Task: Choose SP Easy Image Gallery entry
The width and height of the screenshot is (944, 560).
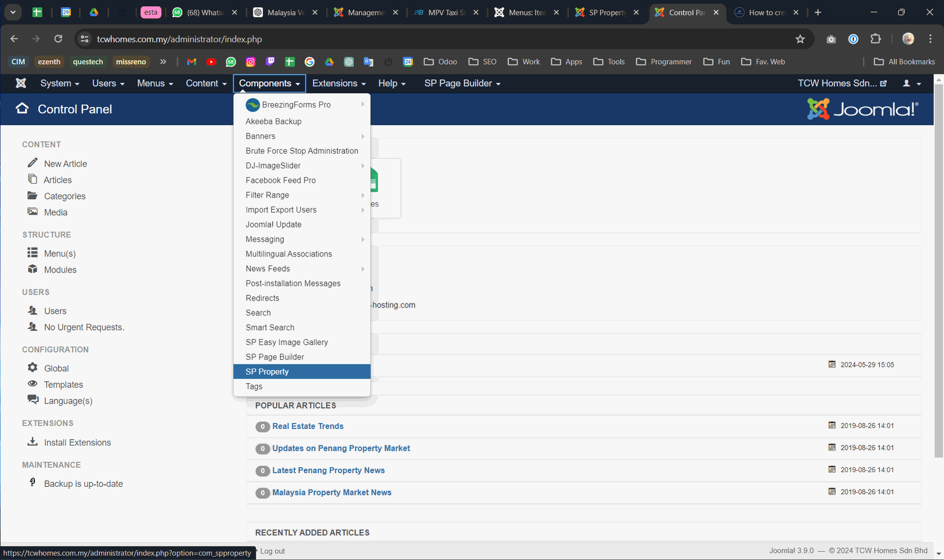Action: [x=302, y=342]
